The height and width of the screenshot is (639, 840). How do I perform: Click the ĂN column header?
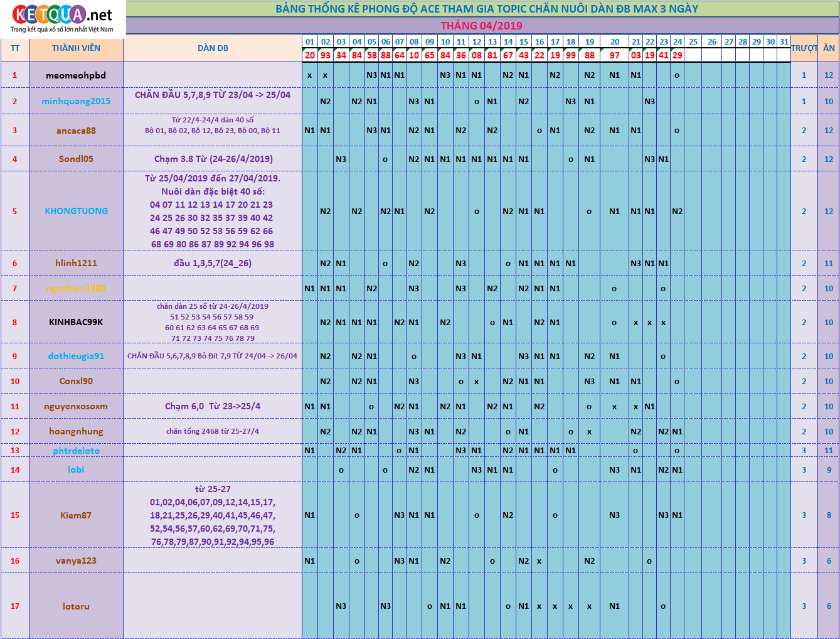(829, 48)
